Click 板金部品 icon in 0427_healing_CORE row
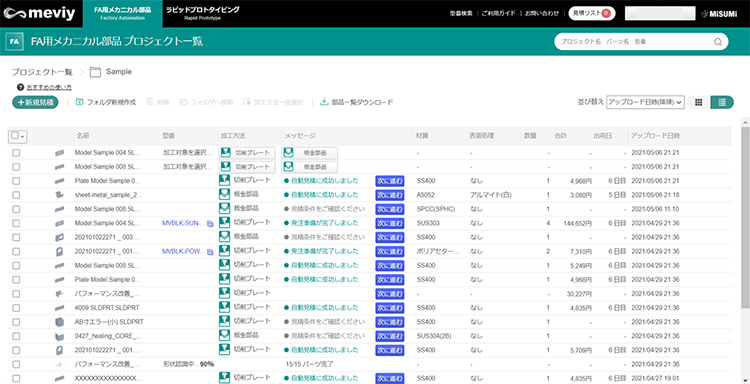750x384 pixels. (x=224, y=336)
